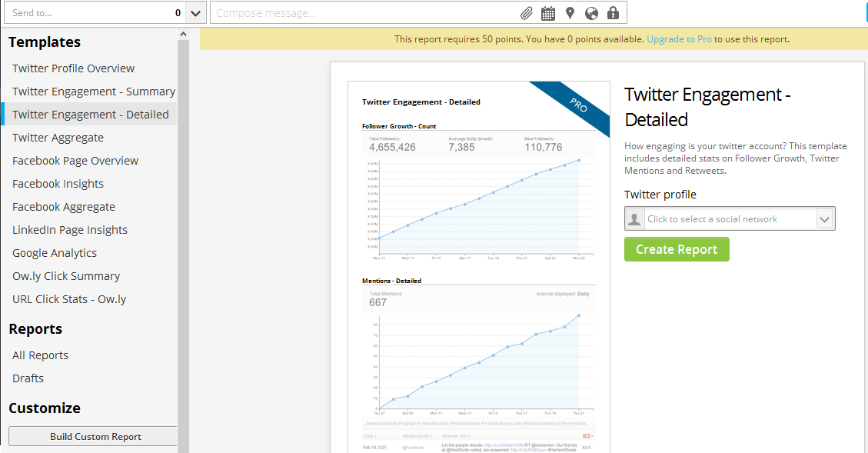Click the 4,655,426 total followers value
The image size is (868, 453).
tap(392, 147)
